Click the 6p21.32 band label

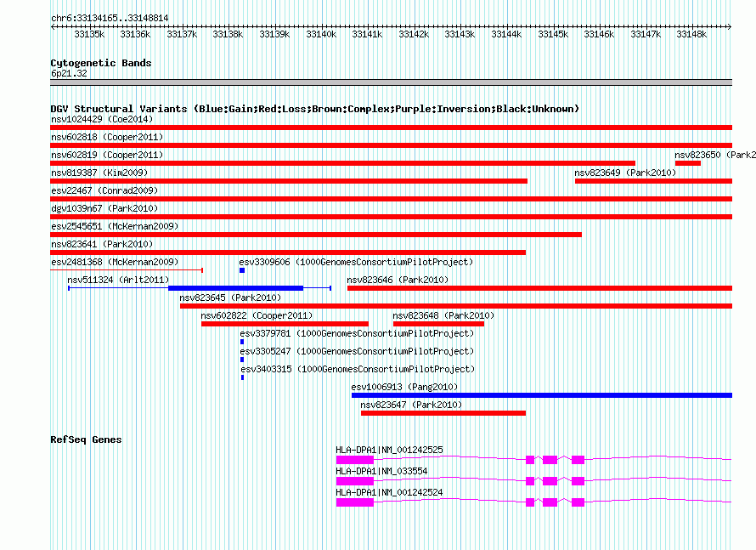[x=69, y=73]
